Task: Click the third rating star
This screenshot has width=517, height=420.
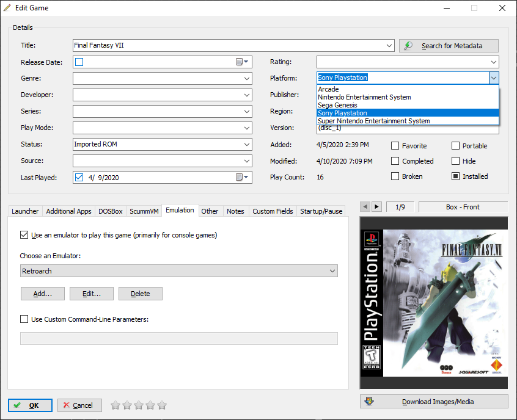Action: coord(139,405)
